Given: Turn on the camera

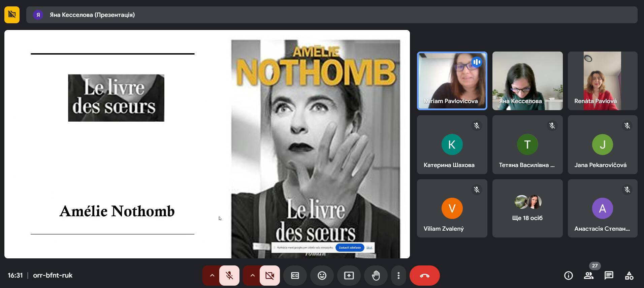Looking at the screenshot, I should [270, 276].
